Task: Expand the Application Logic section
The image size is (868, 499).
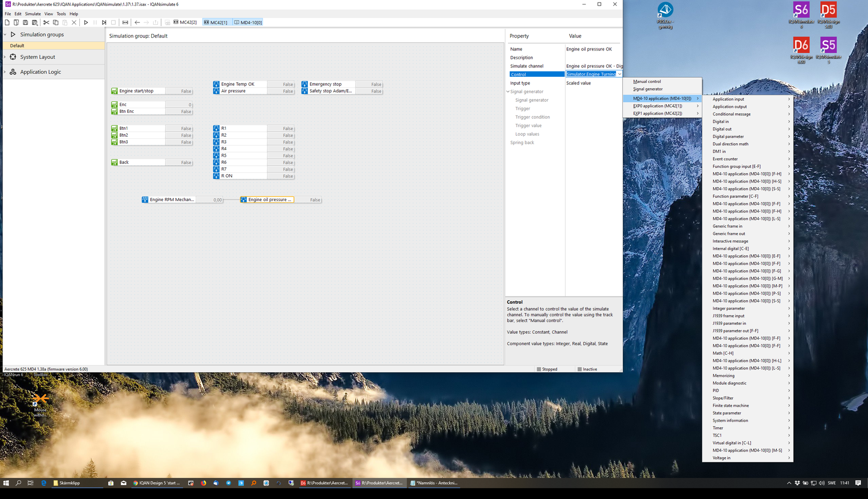Action: [5, 72]
